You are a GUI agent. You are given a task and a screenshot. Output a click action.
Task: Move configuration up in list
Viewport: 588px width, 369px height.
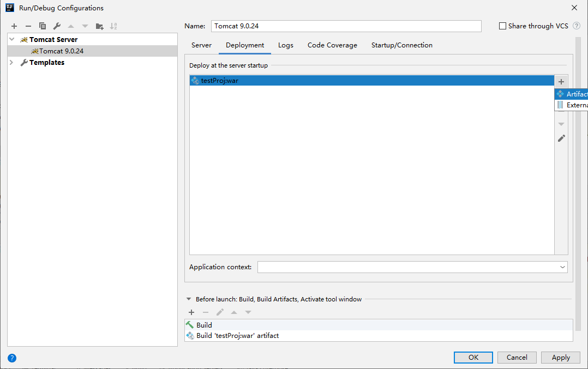pos(71,26)
